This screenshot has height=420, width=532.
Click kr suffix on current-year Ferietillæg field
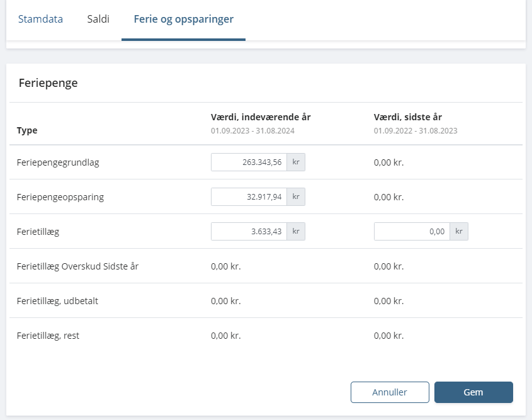pyautogui.click(x=296, y=232)
